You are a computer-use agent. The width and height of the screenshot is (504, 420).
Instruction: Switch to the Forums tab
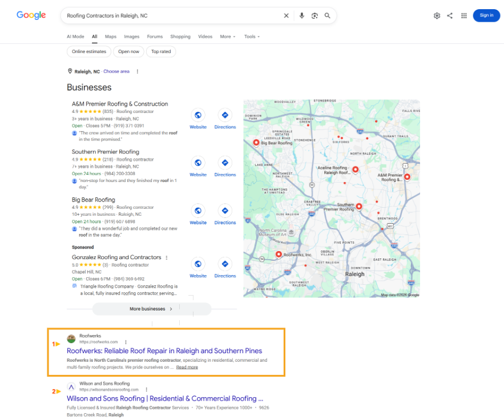pyautogui.click(x=155, y=37)
